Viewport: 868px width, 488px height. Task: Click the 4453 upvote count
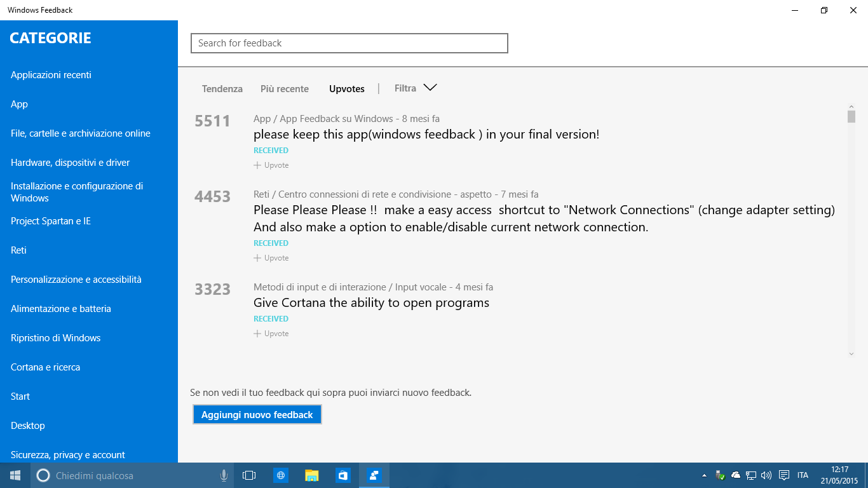tap(212, 196)
